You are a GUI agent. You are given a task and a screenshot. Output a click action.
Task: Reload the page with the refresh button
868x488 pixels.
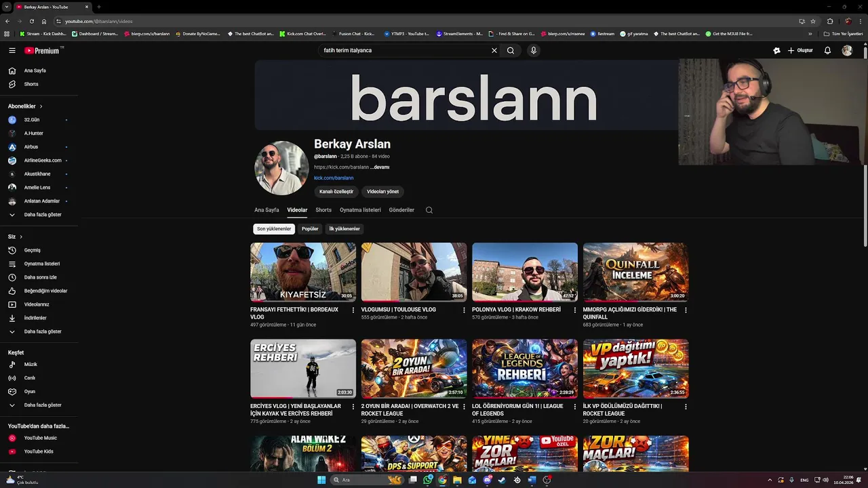pyautogui.click(x=31, y=21)
